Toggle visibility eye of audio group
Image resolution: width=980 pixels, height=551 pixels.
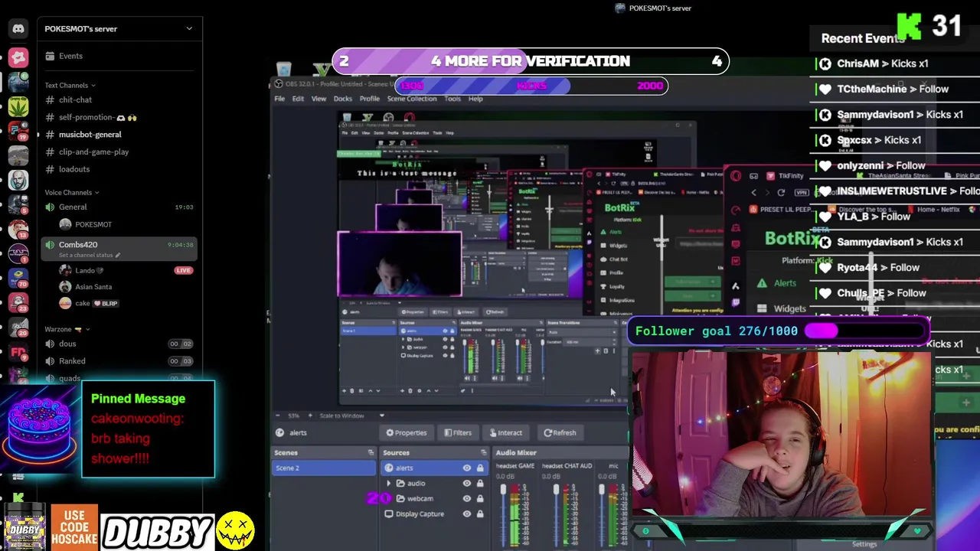coord(466,483)
